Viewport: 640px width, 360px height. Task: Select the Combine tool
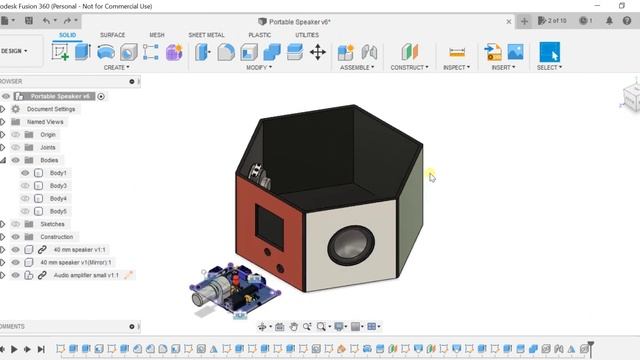[x=272, y=52]
